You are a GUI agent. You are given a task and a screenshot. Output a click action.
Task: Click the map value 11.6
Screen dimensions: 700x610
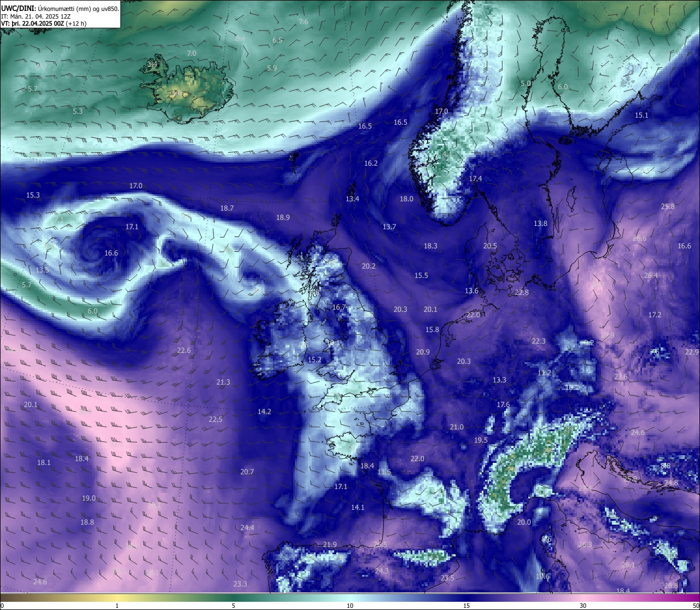[384, 472]
